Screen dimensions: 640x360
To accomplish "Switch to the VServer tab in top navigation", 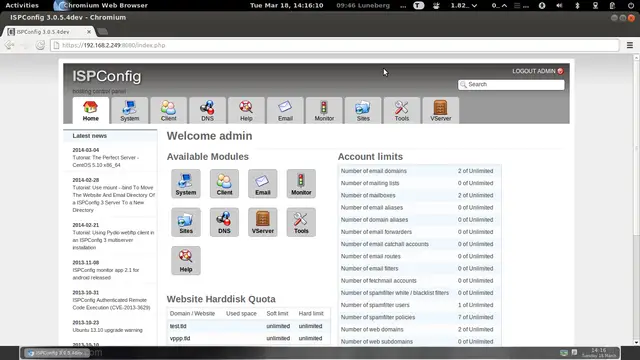I will coord(440,111).
